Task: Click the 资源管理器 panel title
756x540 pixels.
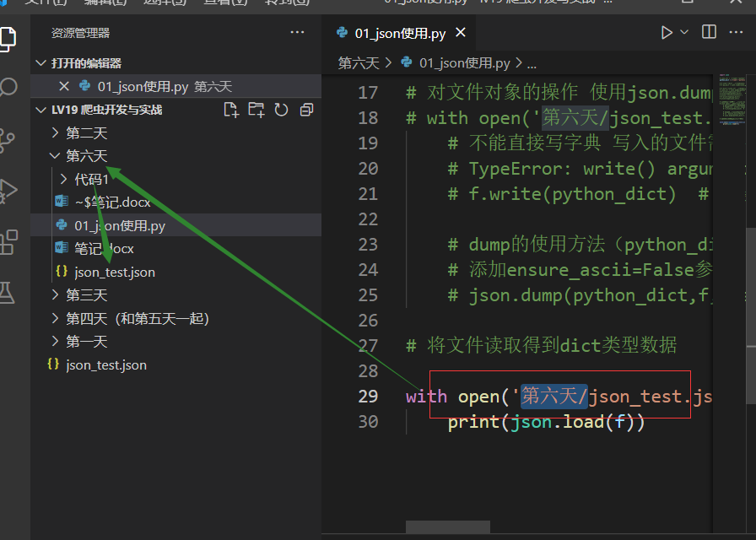Action: pos(80,33)
